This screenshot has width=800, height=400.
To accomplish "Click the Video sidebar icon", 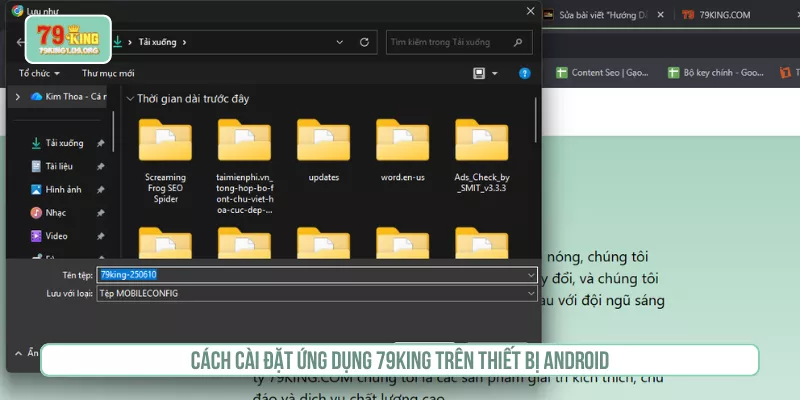I will tap(36, 236).
